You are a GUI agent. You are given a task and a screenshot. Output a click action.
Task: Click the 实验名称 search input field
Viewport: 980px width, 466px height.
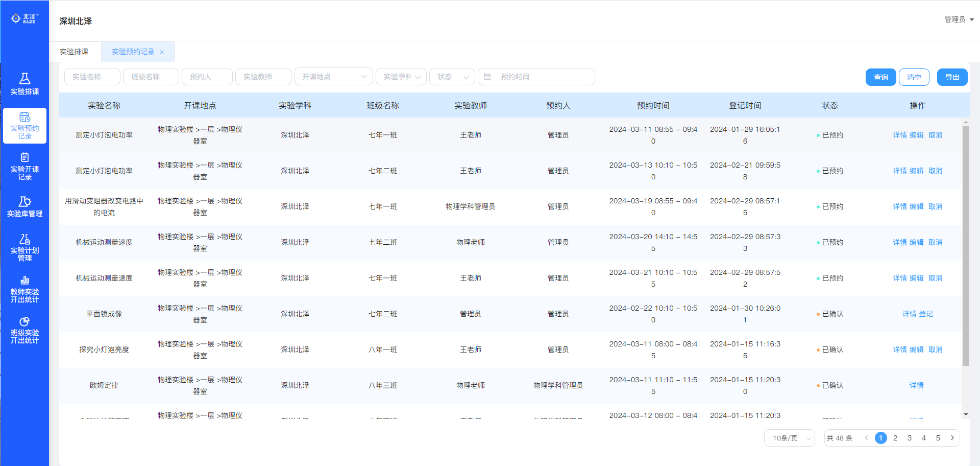[92, 77]
